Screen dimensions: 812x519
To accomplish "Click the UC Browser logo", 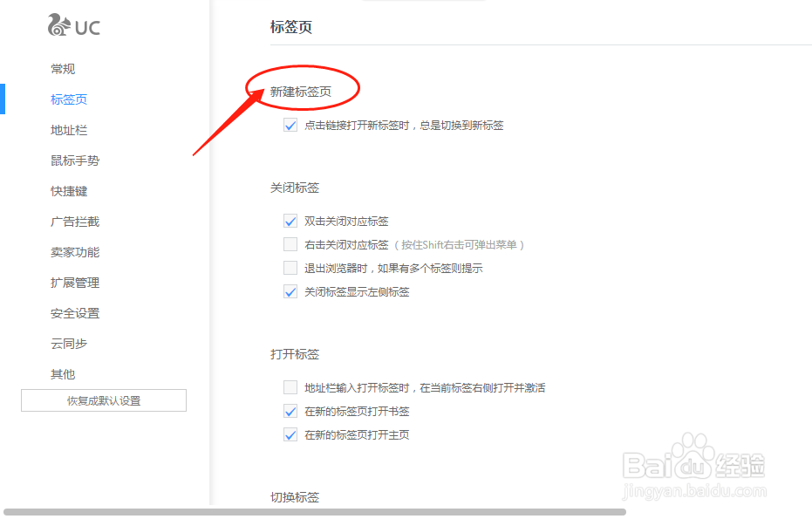I will tap(73, 25).
